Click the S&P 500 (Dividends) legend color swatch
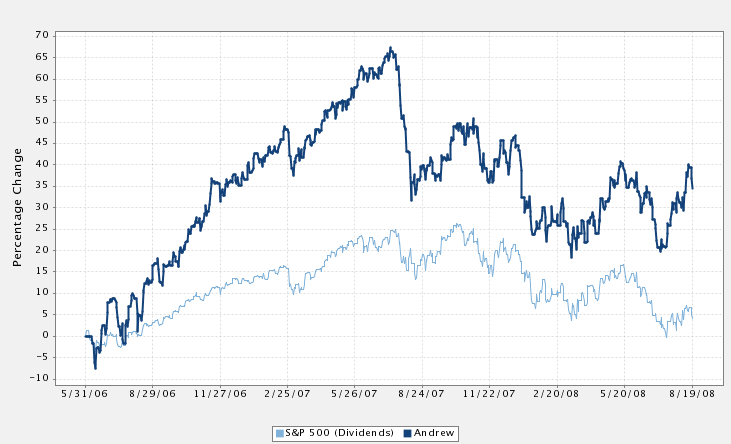The width and height of the screenshot is (731, 444). [280, 434]
